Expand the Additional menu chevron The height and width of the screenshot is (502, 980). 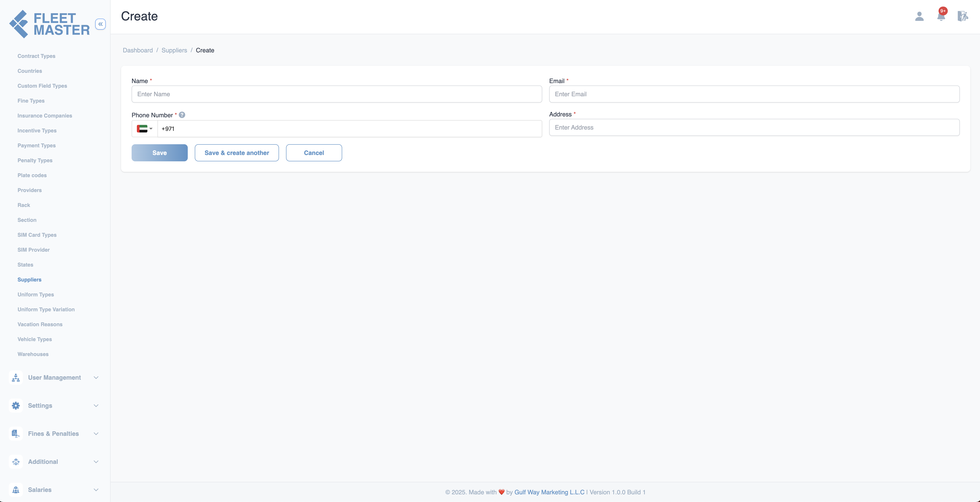[96, 462]
